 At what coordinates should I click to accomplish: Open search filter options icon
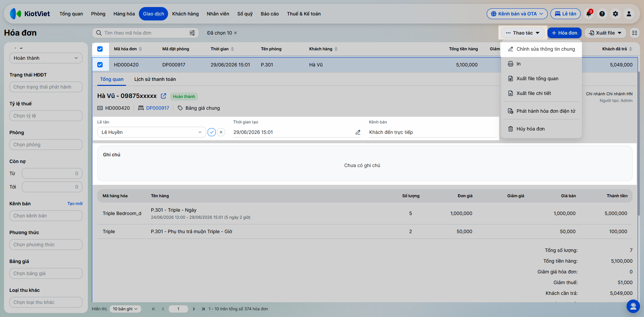coord(192,33)
